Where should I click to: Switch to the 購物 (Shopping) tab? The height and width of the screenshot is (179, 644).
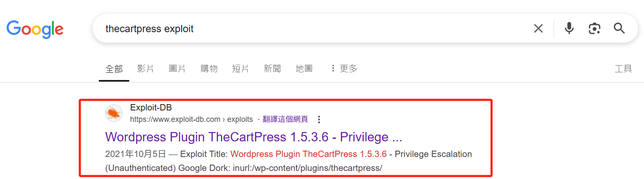[x=209, y=69]
